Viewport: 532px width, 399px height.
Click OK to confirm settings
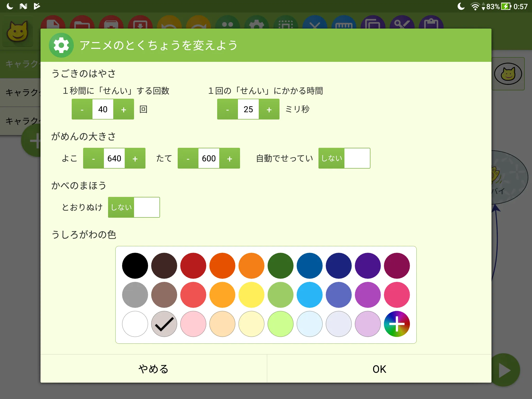[x=379, y=369]
